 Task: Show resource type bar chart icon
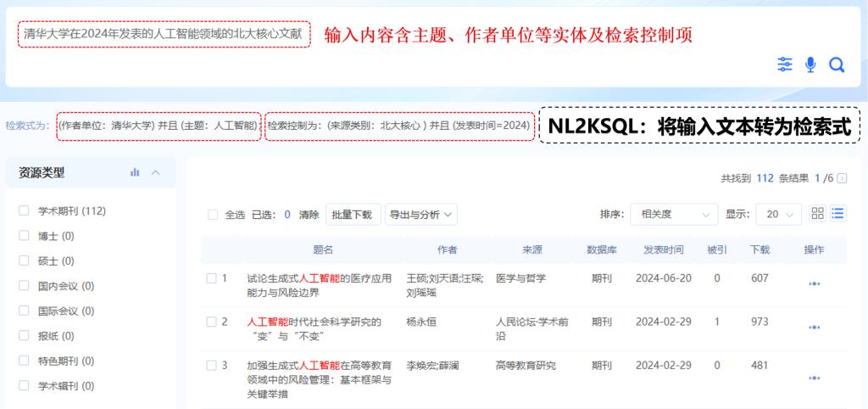pyautogui.click(x=135, y=173)
